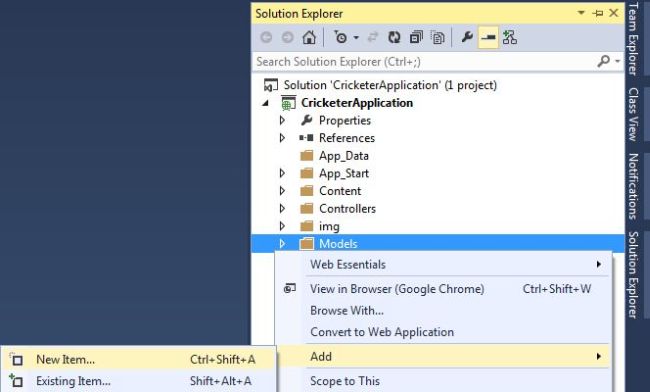Click the Search Solution Explorer field
Viewport: 650px width, 392px height.
coord(425,61)
